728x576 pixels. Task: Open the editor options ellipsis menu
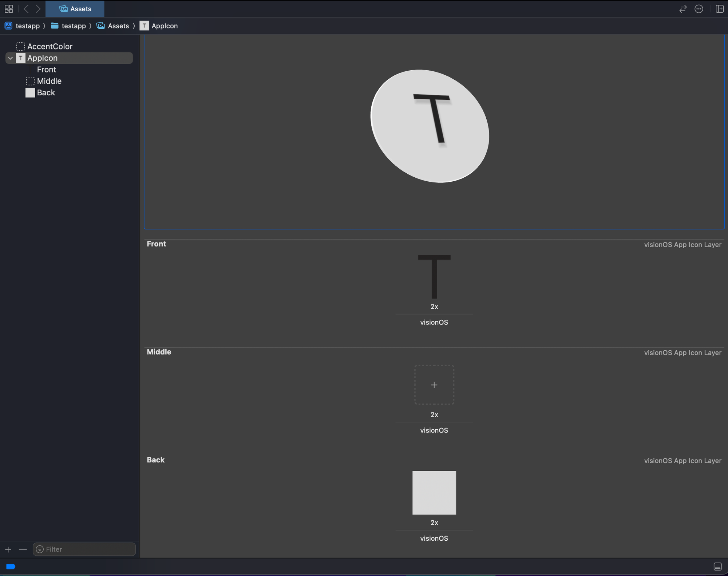[699, 9]
